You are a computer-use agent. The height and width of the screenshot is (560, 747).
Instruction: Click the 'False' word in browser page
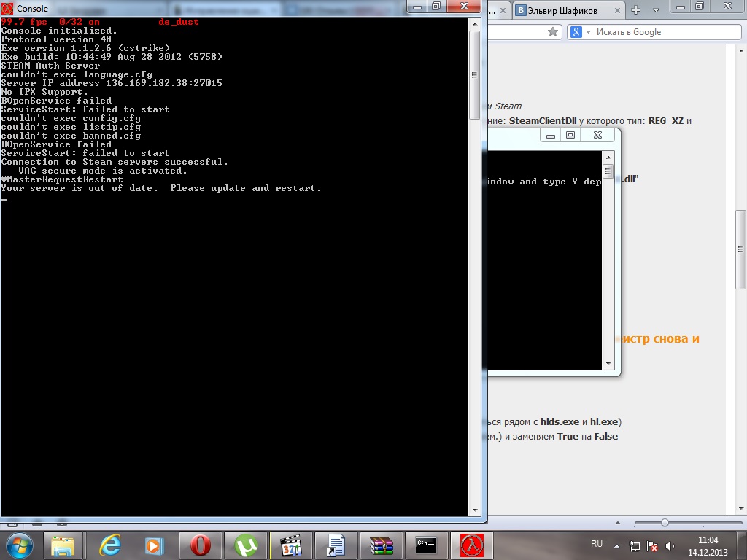[x=606, y=436]
